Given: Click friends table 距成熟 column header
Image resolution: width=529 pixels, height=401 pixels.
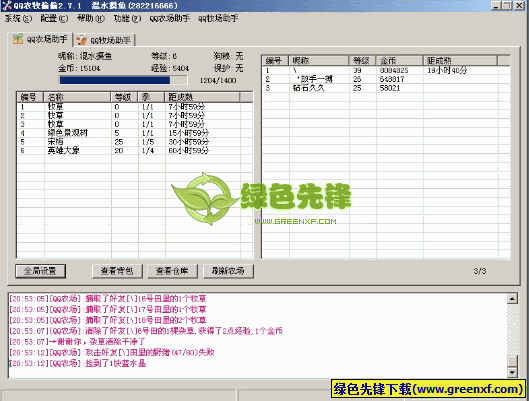Looking at the screenshot, I should pos(461,61).
